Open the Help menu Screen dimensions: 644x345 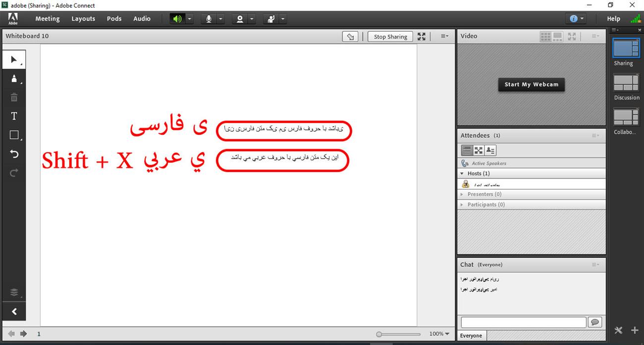pyautogui.click(x=613, y=19)
